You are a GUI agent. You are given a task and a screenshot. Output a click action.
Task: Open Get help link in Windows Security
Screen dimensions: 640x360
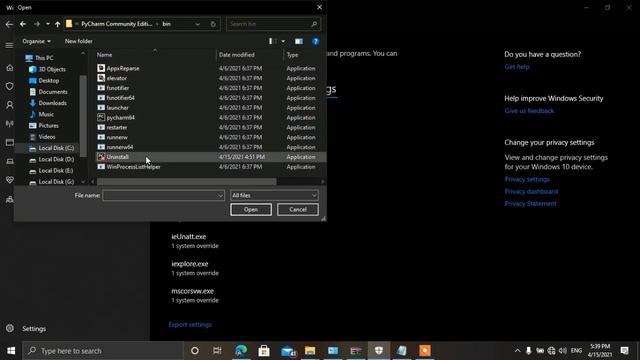click(517, 67)
